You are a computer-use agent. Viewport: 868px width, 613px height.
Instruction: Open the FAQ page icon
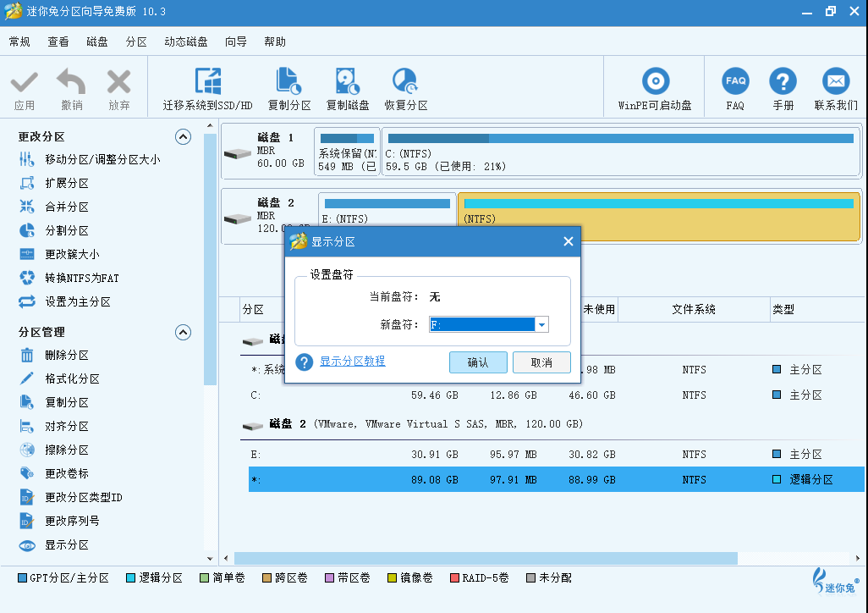[734, 83]
